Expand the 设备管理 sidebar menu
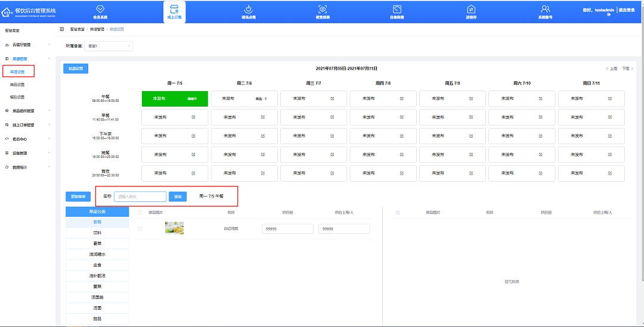 click(26, 153)
